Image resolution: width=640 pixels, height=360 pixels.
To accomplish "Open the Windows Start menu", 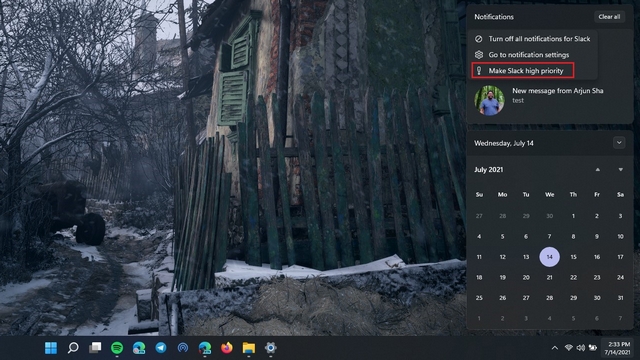I will pyautogui.click(x=51, y=348).
